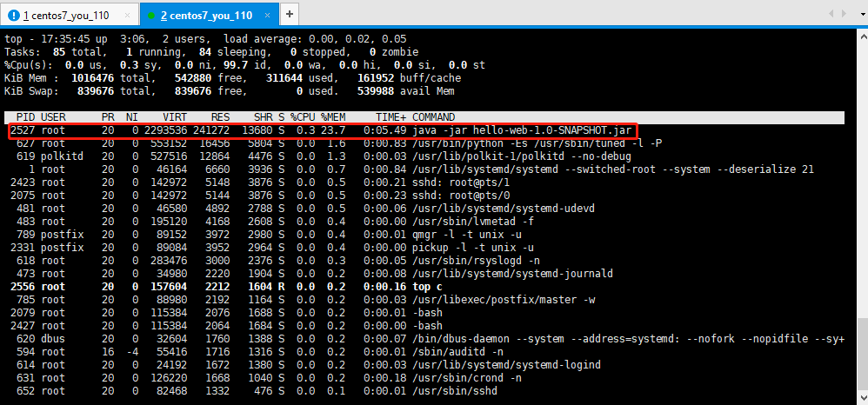Click the 2293536 VIRT value

[165, 130]
